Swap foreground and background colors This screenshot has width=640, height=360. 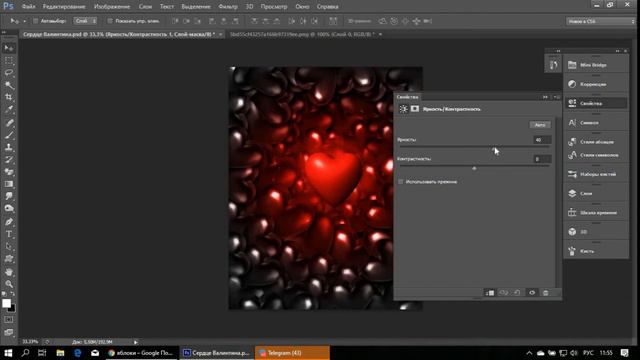[13, 294]
